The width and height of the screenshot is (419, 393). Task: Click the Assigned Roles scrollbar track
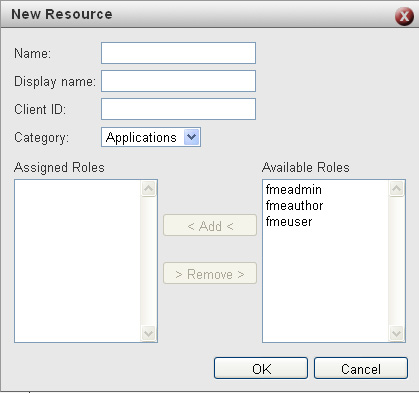[148, 261]
